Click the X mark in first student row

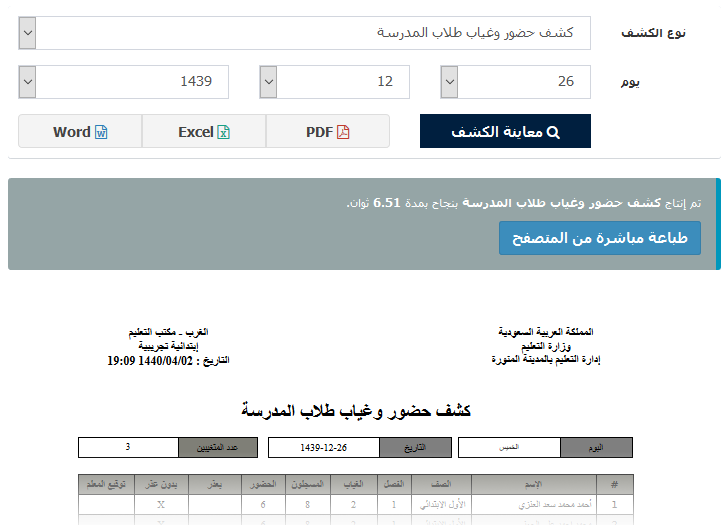(161, 505)
